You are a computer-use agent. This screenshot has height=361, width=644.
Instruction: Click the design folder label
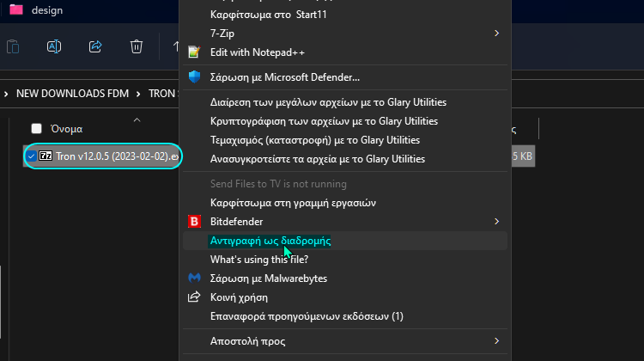coord(47,10)
